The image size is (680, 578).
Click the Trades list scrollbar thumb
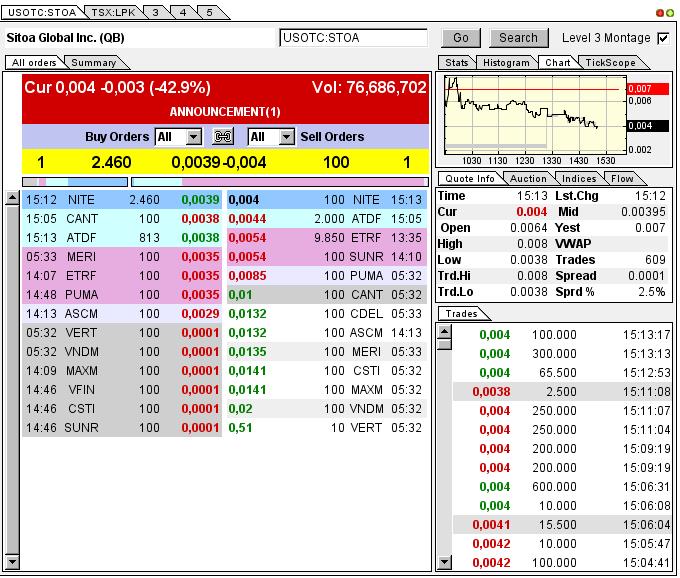coord(445,345)
